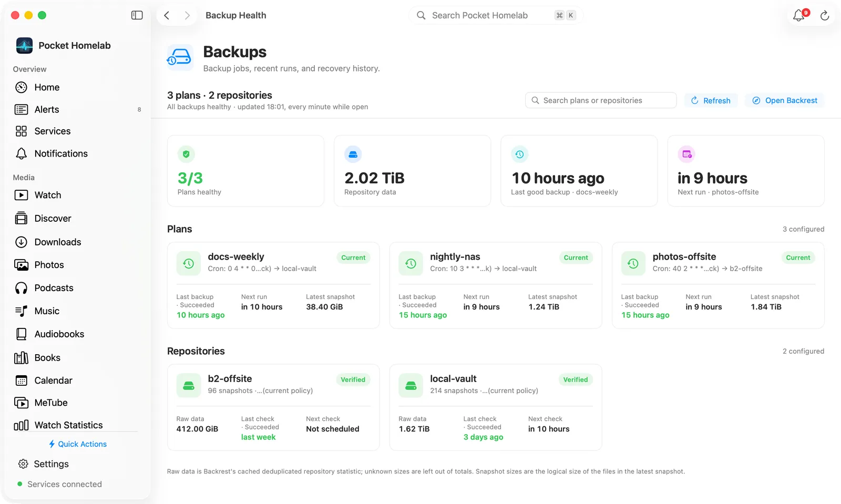Viewport: 841px width, 504px height.
Task: Click the Verified badge on local-vault
Action: tap(576, 379)
